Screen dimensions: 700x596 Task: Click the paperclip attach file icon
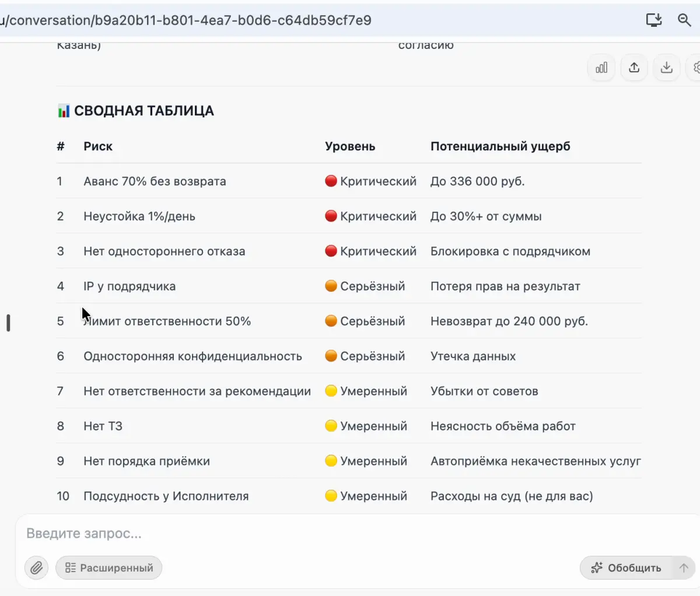(x=36, y=567)
